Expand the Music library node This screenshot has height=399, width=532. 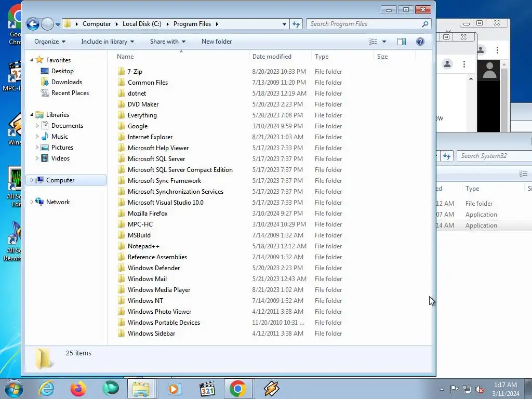(37, 137)
